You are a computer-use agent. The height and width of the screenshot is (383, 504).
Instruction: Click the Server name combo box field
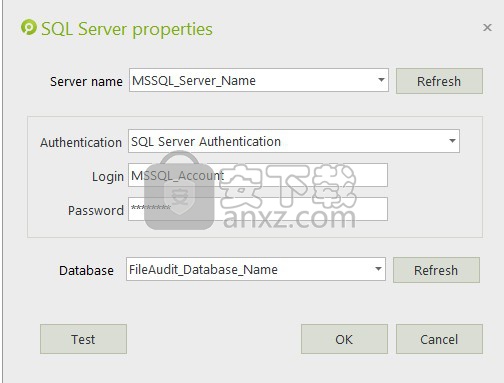[259, 80]
